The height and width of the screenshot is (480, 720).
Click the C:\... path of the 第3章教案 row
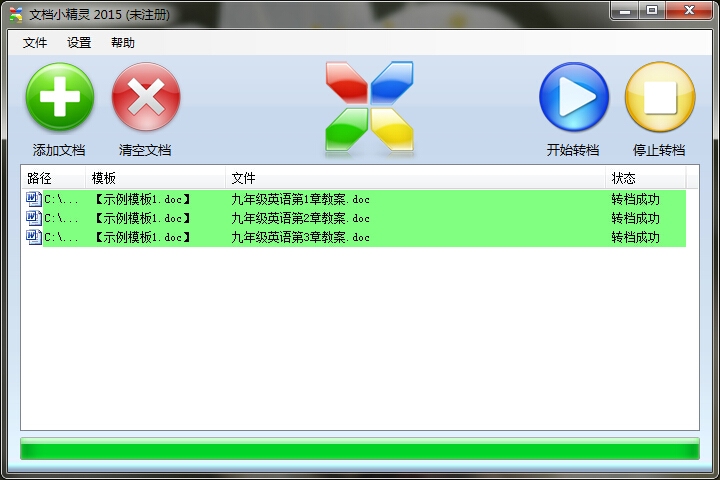coord(61,237)
